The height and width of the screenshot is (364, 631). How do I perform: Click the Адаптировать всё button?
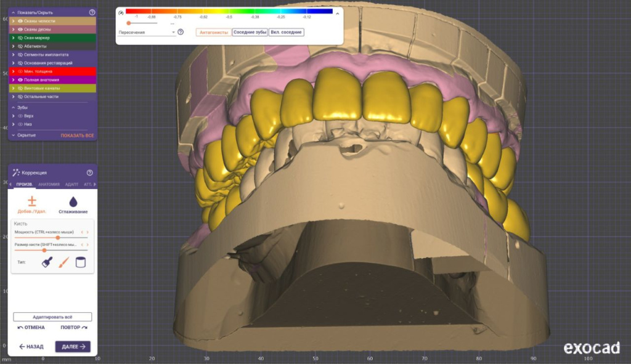(x=52, y=317)
